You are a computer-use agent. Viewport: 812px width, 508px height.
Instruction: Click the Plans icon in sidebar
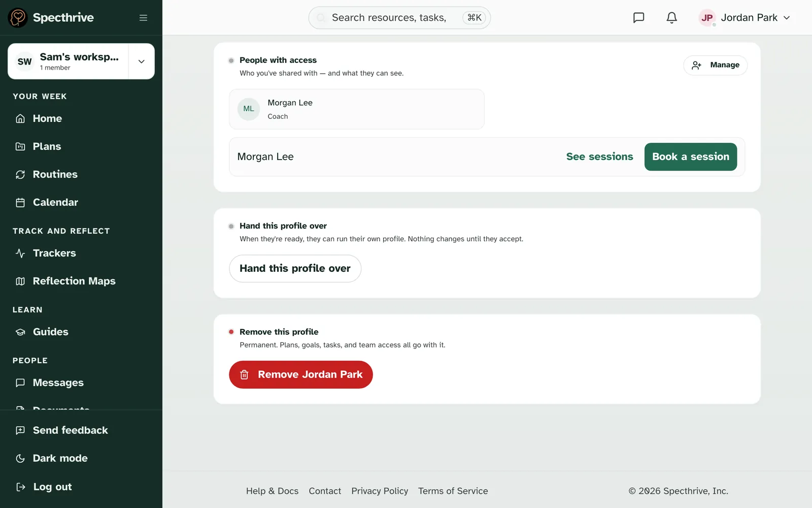click(20, 146)
